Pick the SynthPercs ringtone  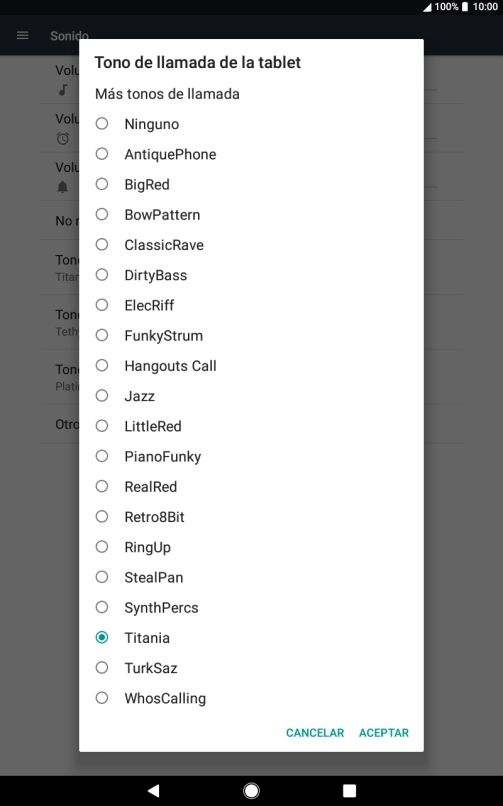pos(251,607)
